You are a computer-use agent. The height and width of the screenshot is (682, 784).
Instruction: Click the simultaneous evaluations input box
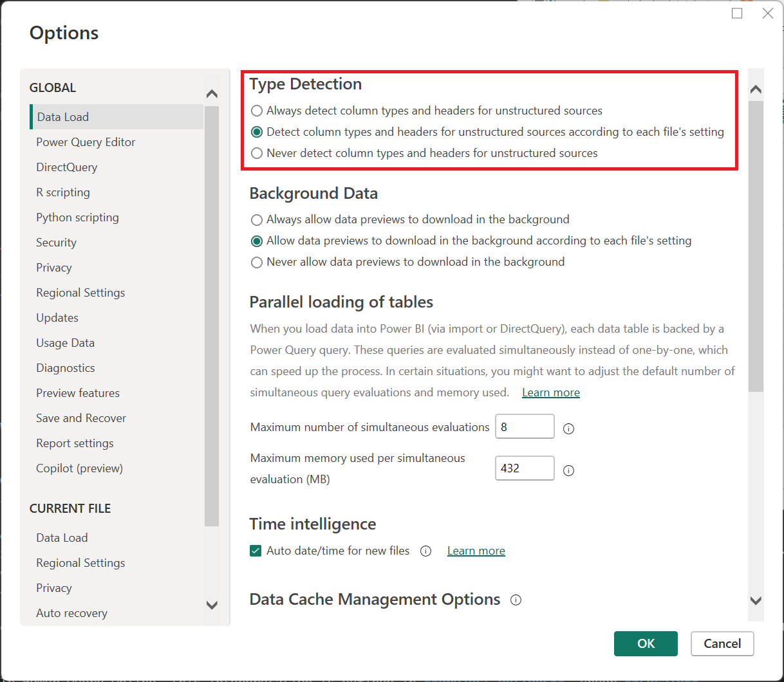tap(525, 426)
